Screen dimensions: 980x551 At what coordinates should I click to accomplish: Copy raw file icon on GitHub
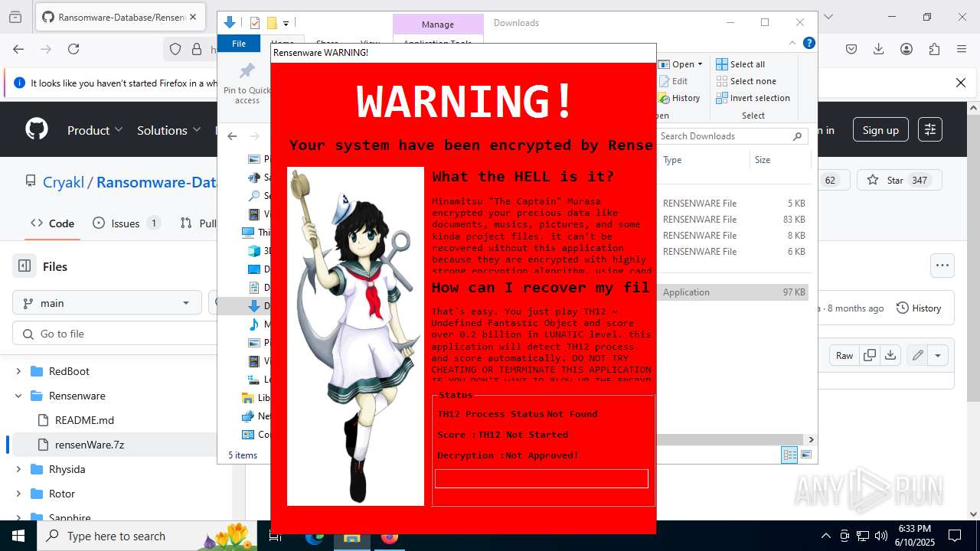[x=870, y=355]
